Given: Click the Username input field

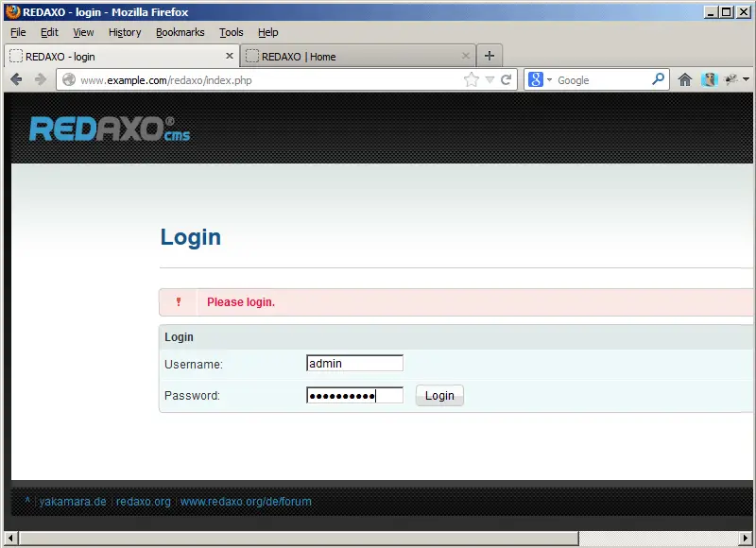Looking at the screenshot, I should click(x=354, y=364).
